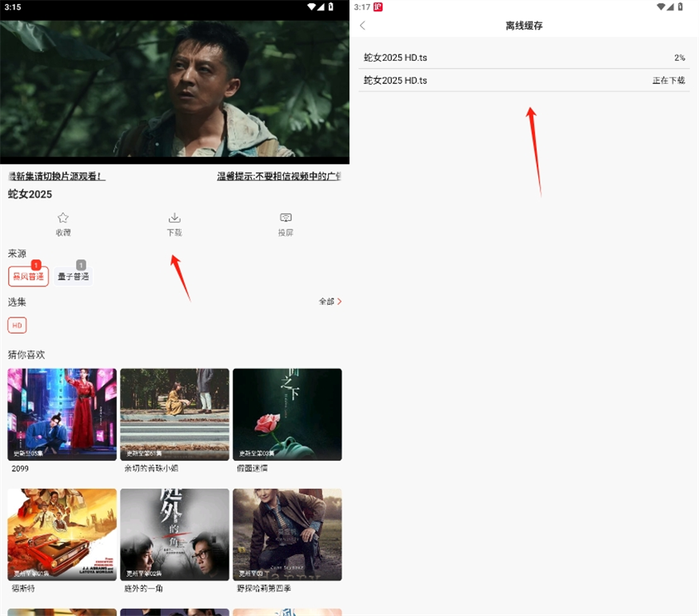The height and width of the screenshot is (616, 699).
Task: Open the 蛇女2025 HD.ts item marked 正在下载
Action: (524, 80)
